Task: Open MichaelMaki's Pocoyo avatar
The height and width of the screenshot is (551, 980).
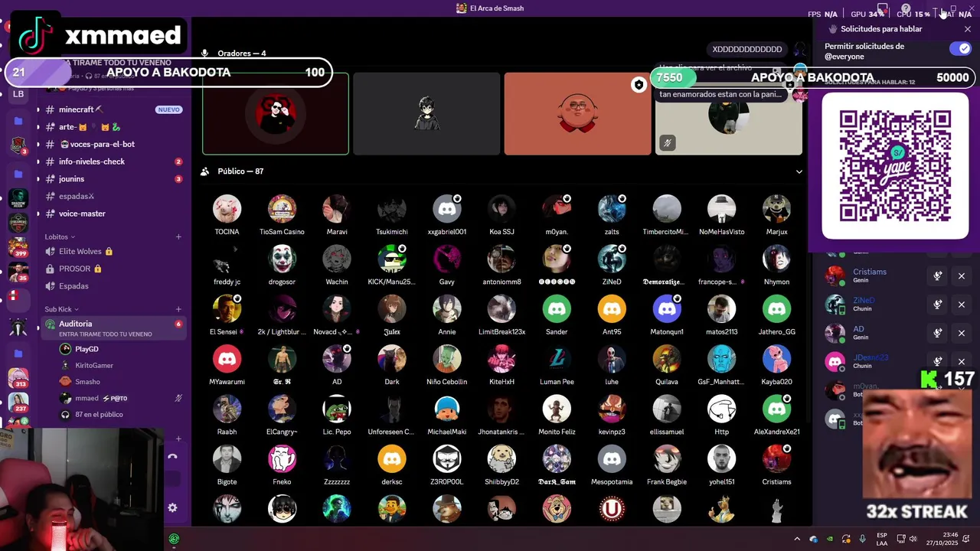Action: [x=447, y=409]
